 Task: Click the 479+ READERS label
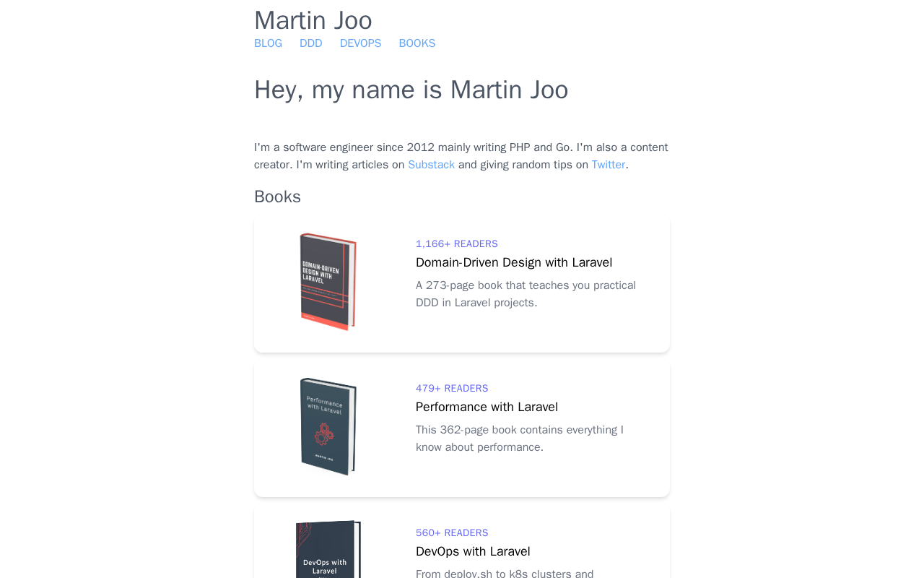pyautogui.click(x=452, y=389)
